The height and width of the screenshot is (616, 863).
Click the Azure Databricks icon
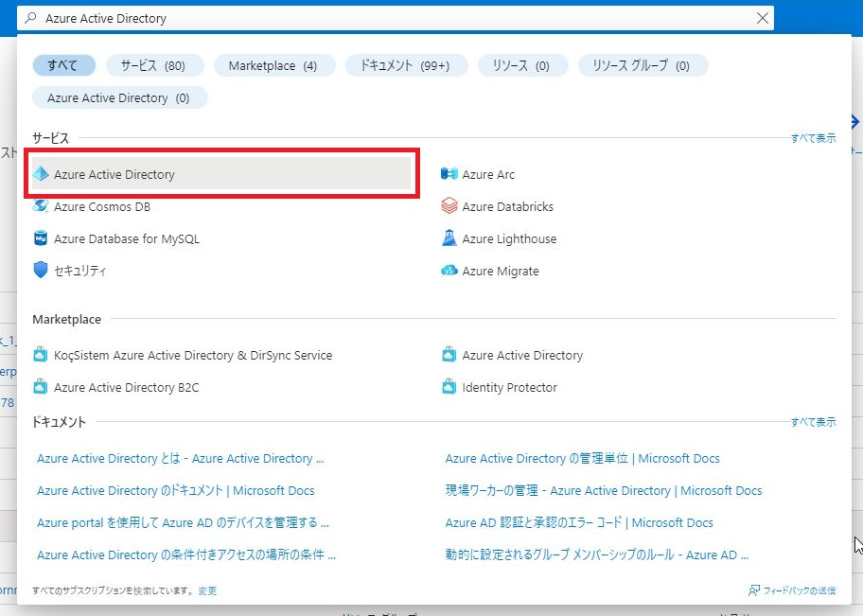[449, 206]
